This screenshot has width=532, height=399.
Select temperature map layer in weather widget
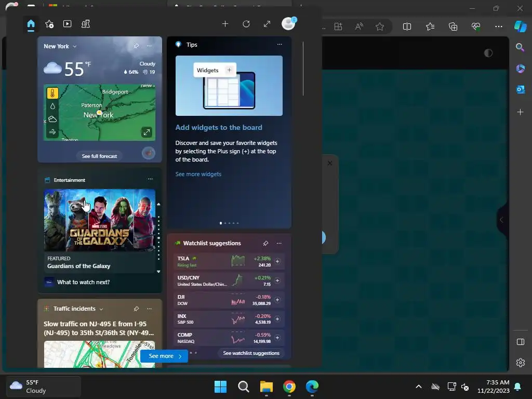pos(52,93)
